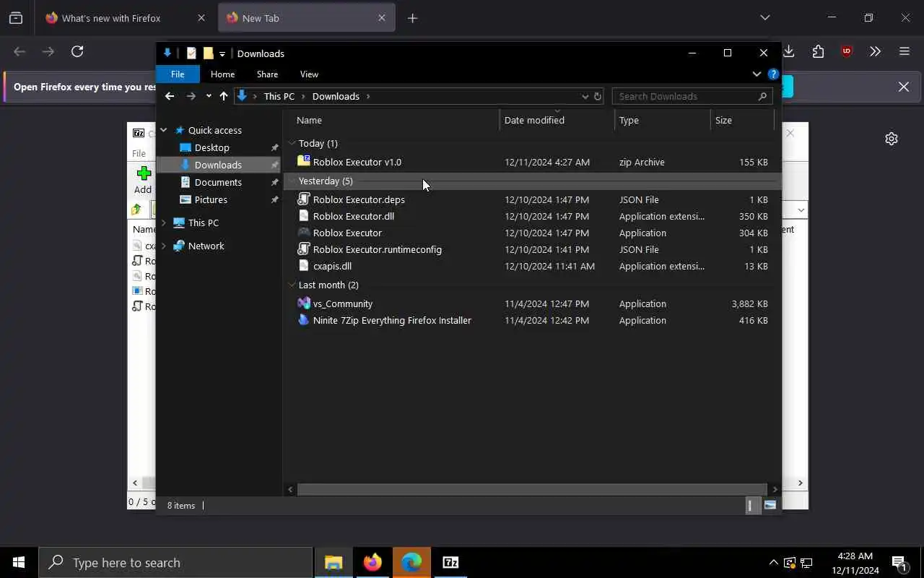Open the address bar history dropdown
The width and height of the screenshot is (924, 578).
(x=585, y=96)
